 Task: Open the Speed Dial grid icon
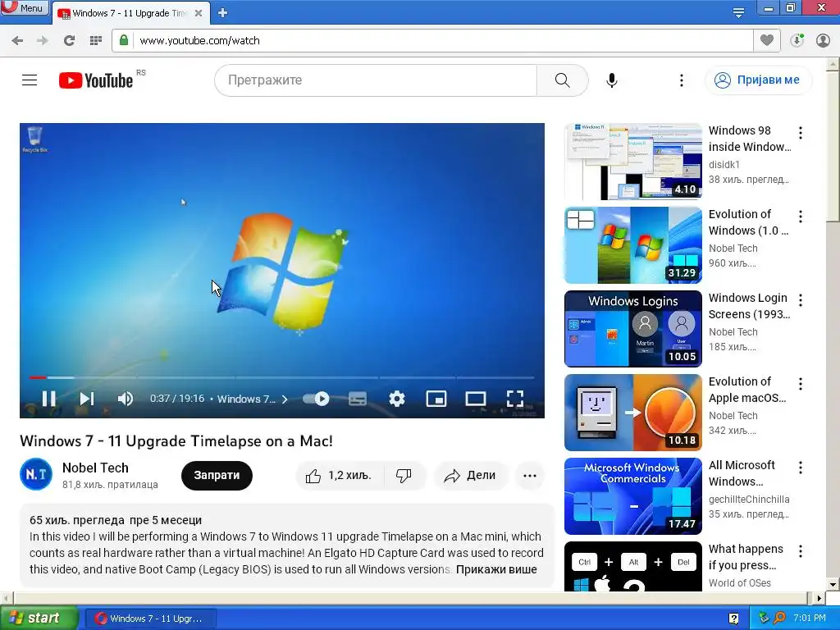pos(96,41)
